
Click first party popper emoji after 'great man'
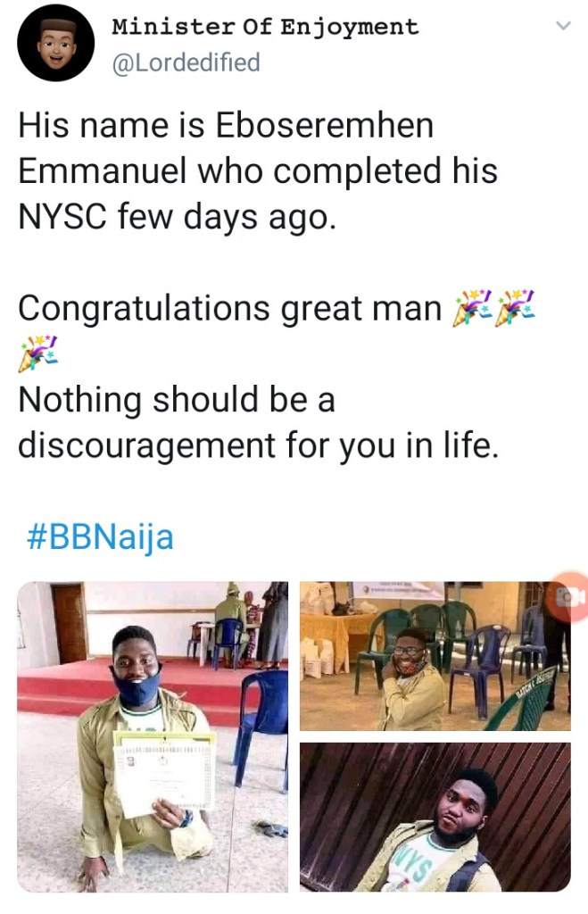click(x=471, y=308)
